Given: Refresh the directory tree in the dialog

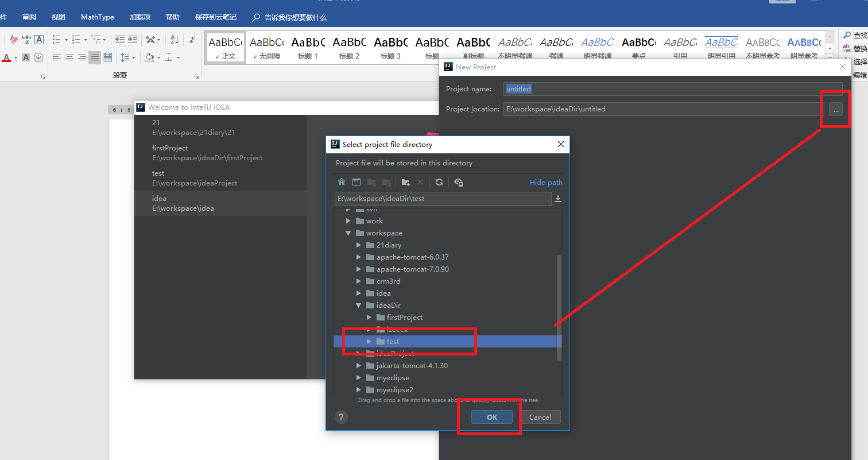Looking at the screenshot, I should pos(439,182).
